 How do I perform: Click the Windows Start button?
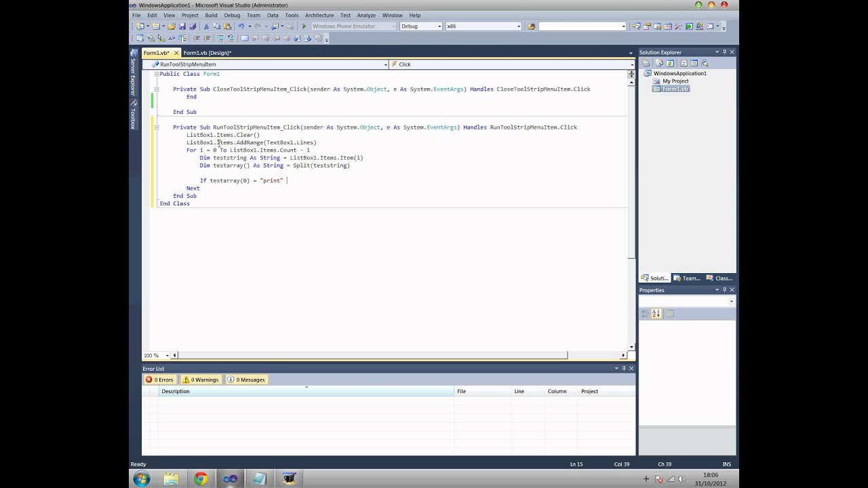point(142,479)
